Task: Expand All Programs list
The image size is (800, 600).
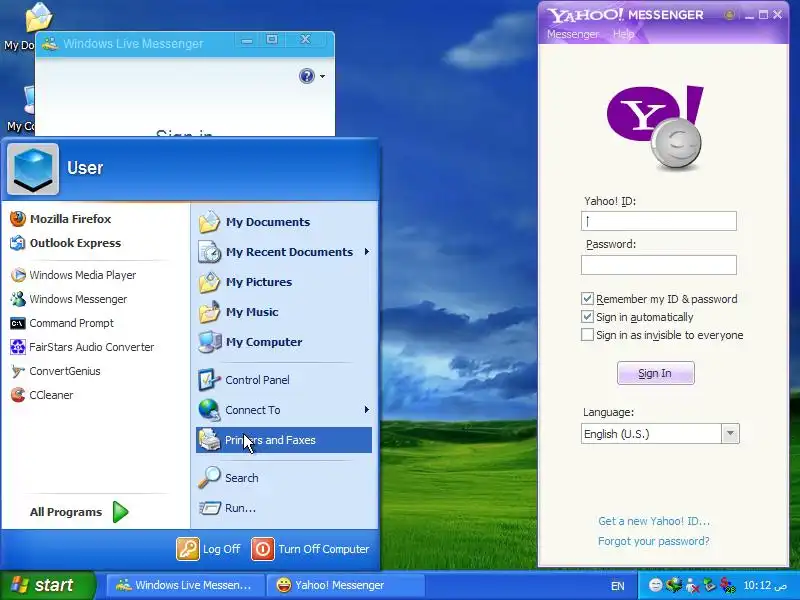Action: [x=80, y=512]
